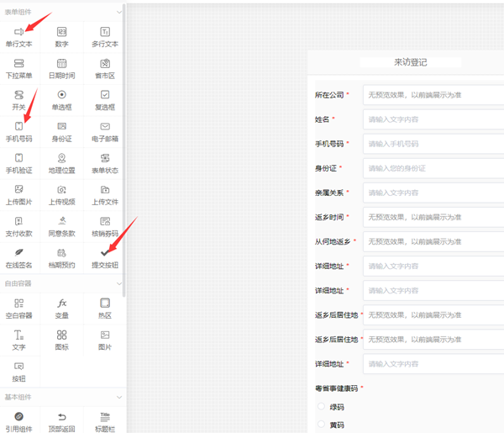The height and width of the screenshot is (433, 504).
Task: Add the 日期时间 component
Action: [61, 68]
